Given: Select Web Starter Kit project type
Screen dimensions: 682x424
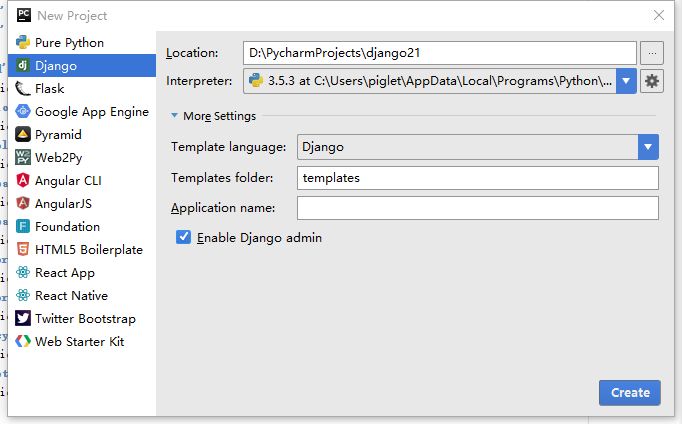Looking at the screenshot, I should [x=82, y=342].
